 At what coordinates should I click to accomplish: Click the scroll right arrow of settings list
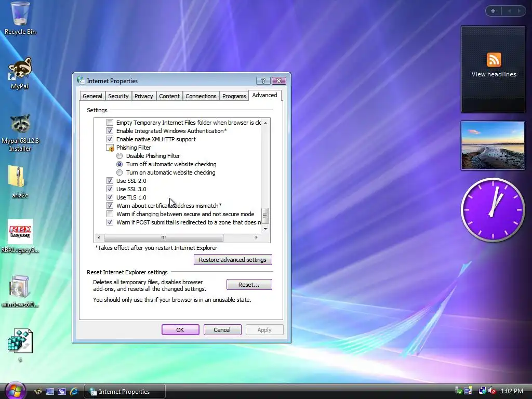point(257,237)
